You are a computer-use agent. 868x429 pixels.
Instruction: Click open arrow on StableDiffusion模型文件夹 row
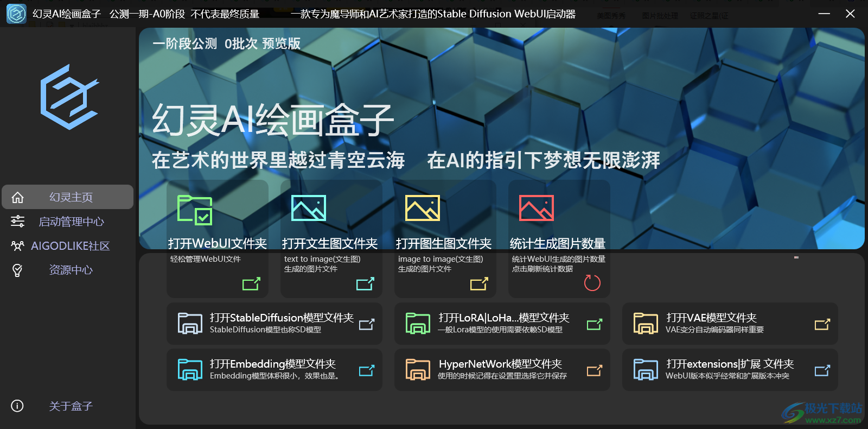pyautogui.click(x=367, y=324)
